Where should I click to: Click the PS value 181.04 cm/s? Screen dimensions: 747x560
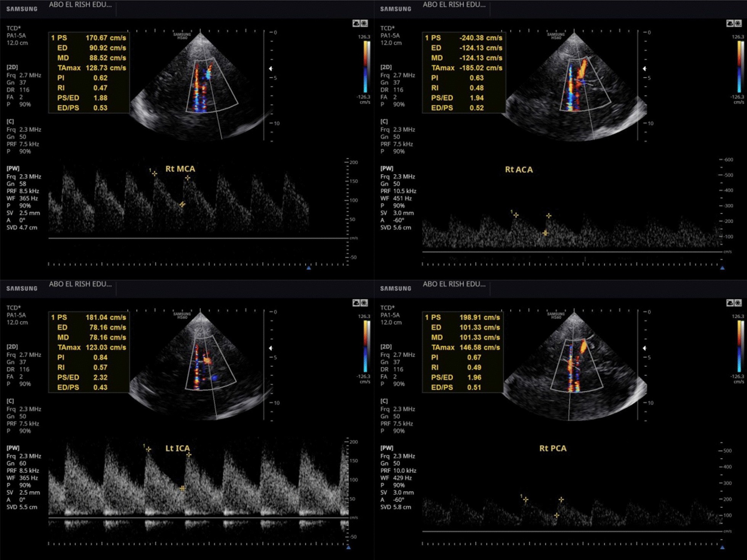[x=106, y=317]
